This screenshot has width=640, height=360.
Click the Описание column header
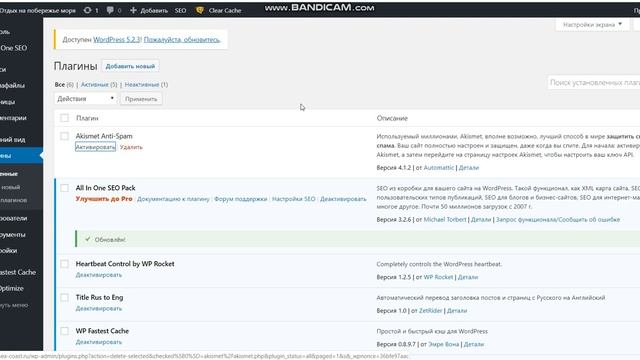[x=392, y=118]
